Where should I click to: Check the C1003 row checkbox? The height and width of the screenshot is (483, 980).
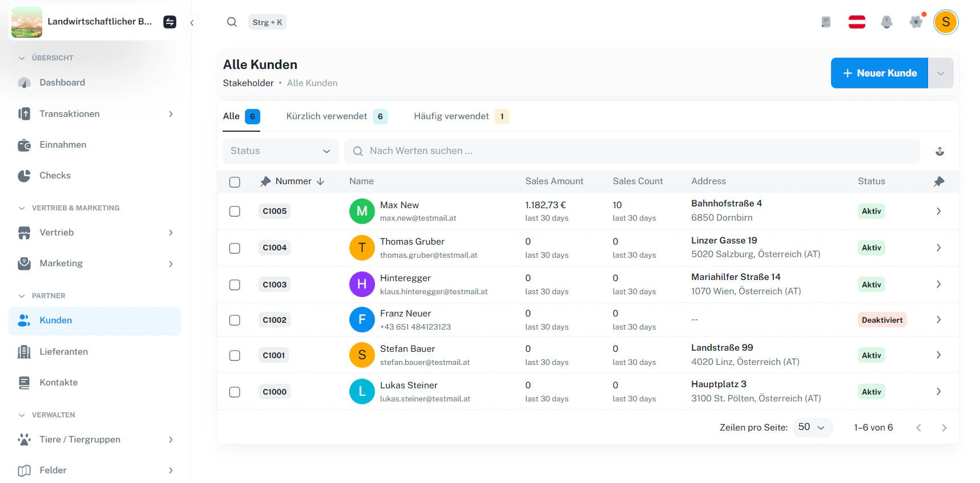pos(235,285)
